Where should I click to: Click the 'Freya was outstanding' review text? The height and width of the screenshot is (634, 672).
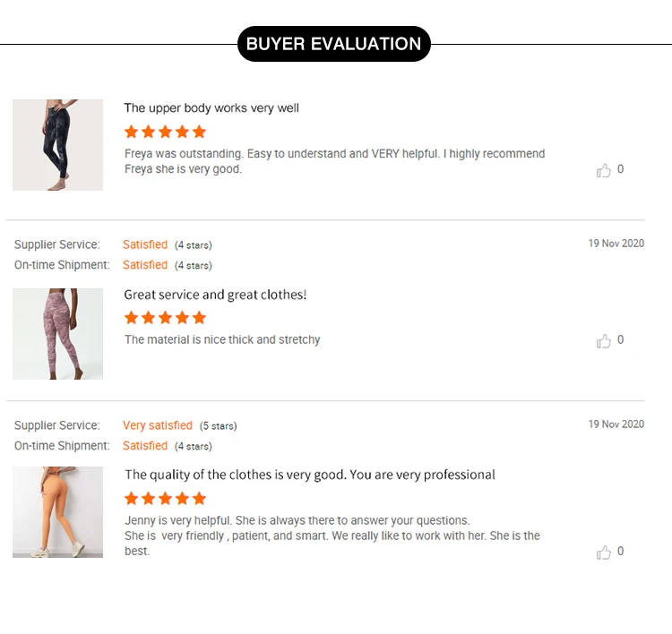tap(334, 161)
